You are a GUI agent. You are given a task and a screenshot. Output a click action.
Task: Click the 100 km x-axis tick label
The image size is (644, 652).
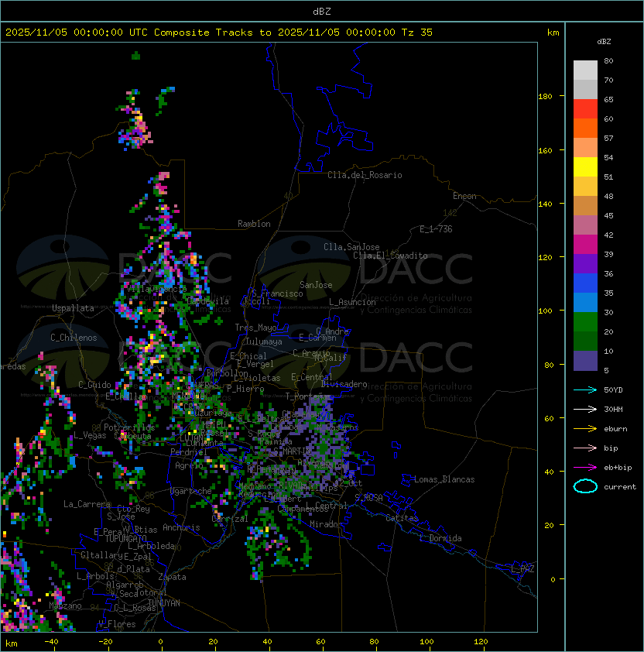tap(426, 642)
